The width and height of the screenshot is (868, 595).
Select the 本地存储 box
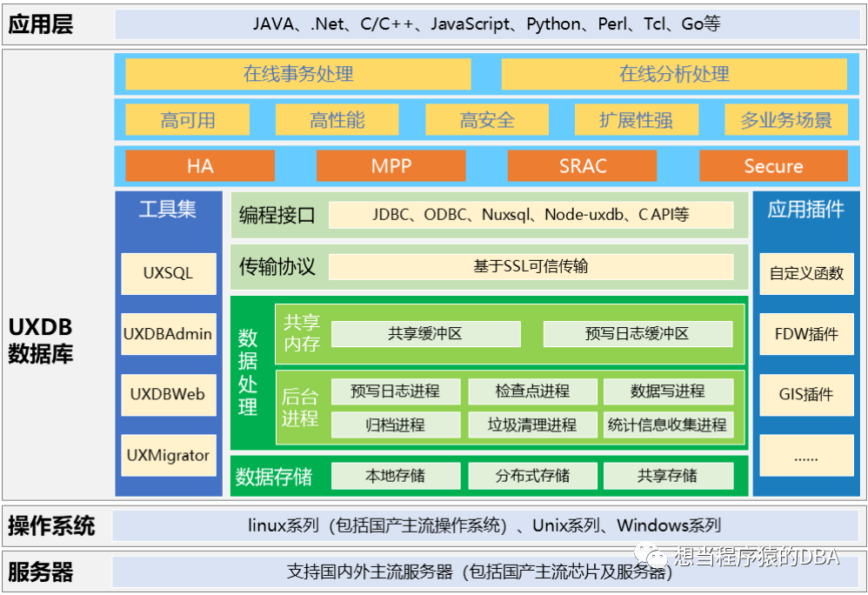click(396, 476)
